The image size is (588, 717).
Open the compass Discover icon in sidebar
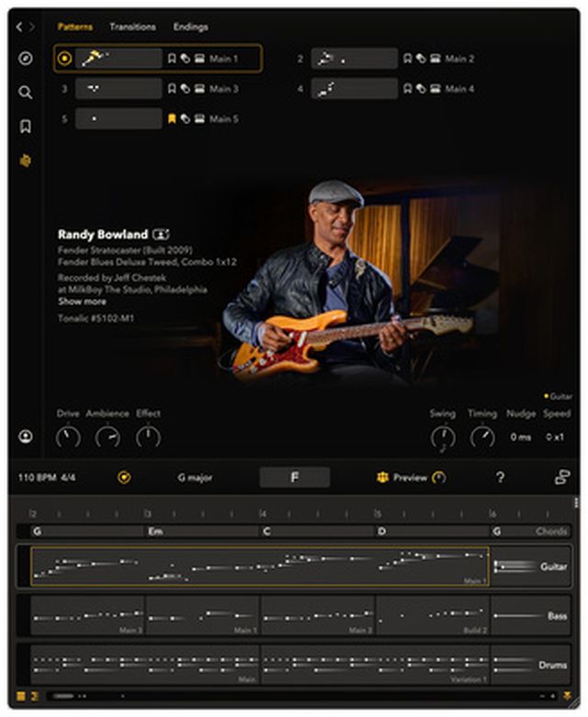pos(25,59)
